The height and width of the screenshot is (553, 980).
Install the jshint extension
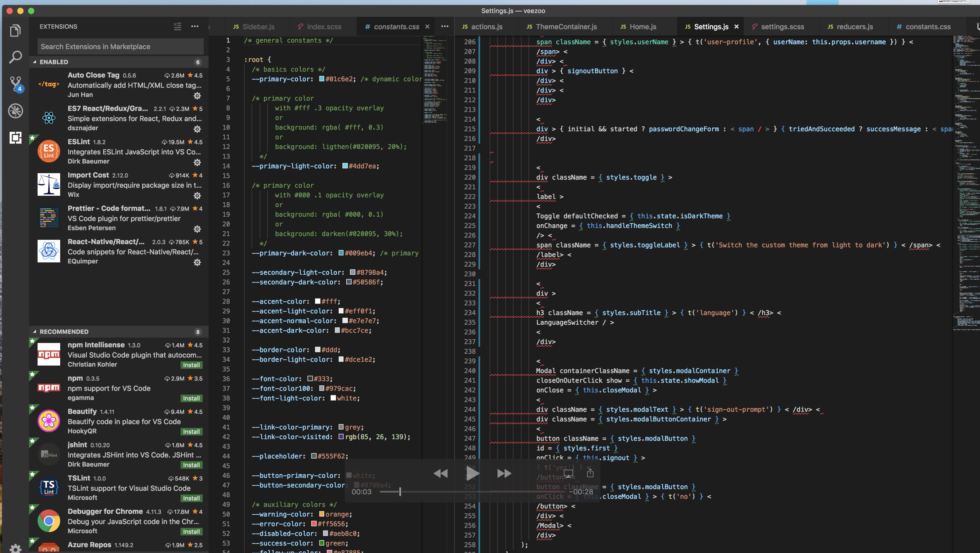point(191,465)
